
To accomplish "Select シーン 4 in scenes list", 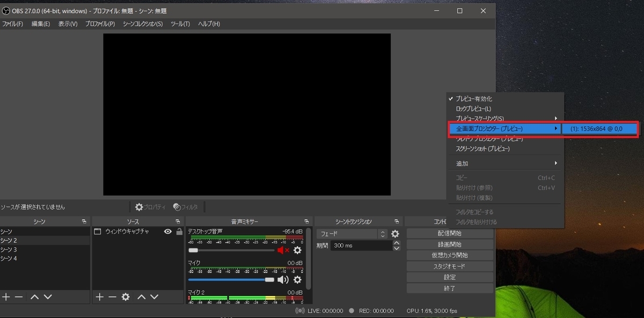I will 45,258.
